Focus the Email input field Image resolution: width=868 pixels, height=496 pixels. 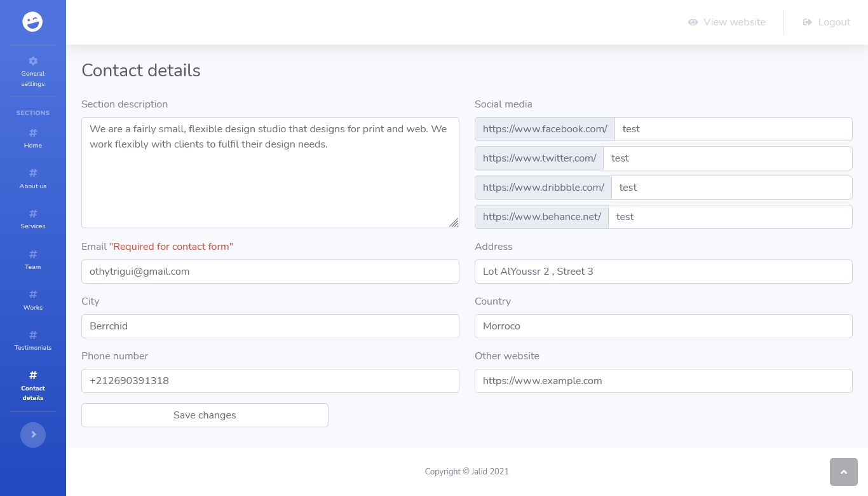tap(270, 272)
